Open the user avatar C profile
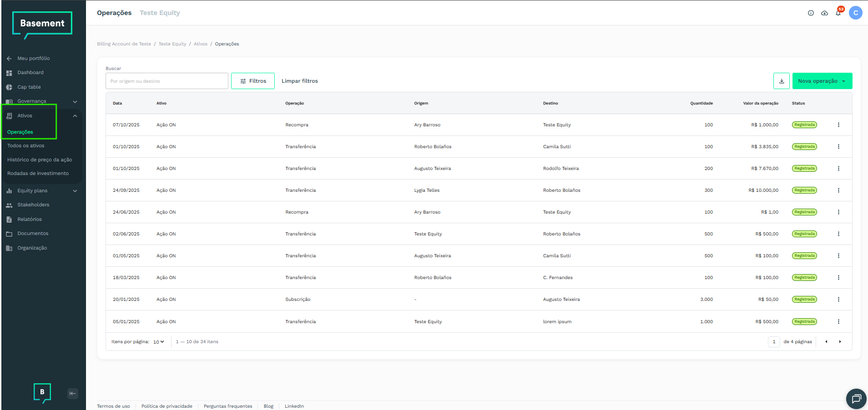Screen dimensions: 868x410 click(855, 13)
